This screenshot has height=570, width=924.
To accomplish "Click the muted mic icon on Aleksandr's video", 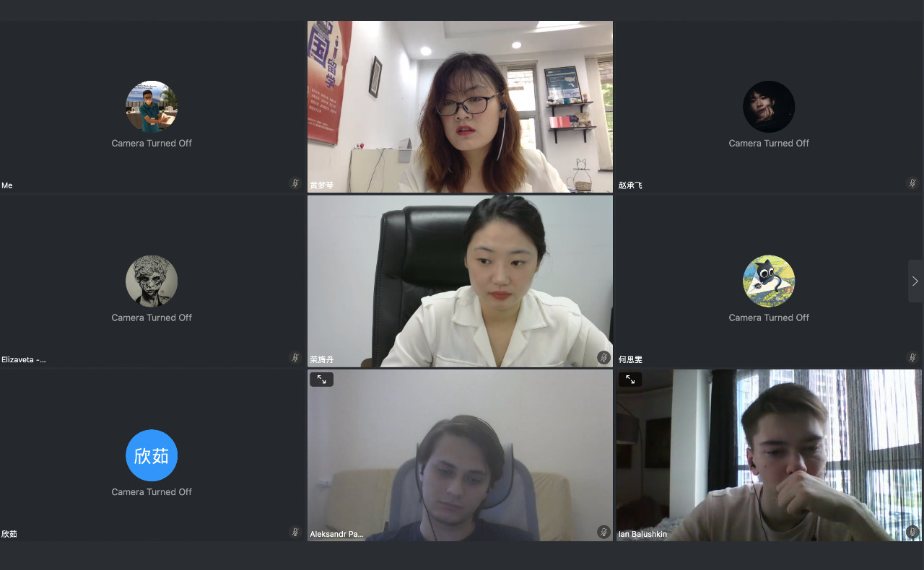I will coord(603,532).
